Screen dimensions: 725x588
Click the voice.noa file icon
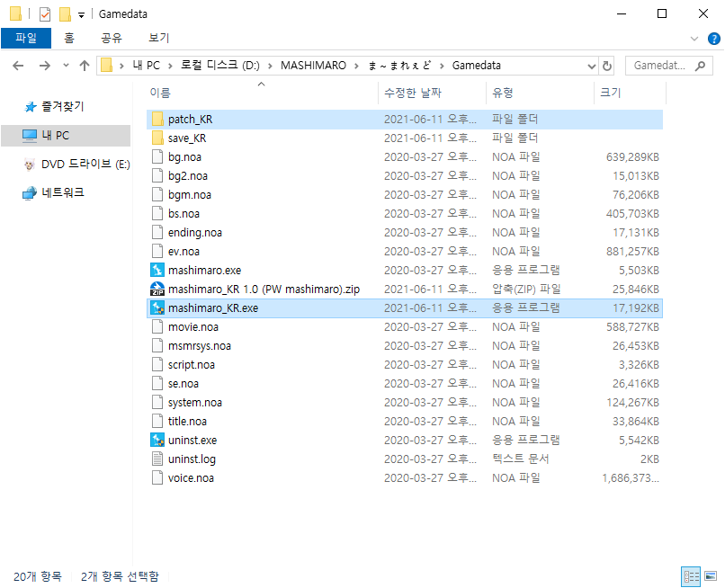[x=157, y=477]
